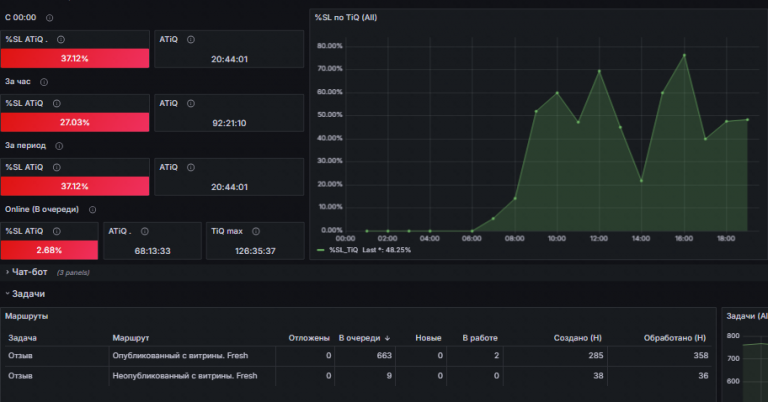This screenshot has height=402, width=768.
Task: Open the Задачи (All) panel title on right
Action: pos(746,316)
